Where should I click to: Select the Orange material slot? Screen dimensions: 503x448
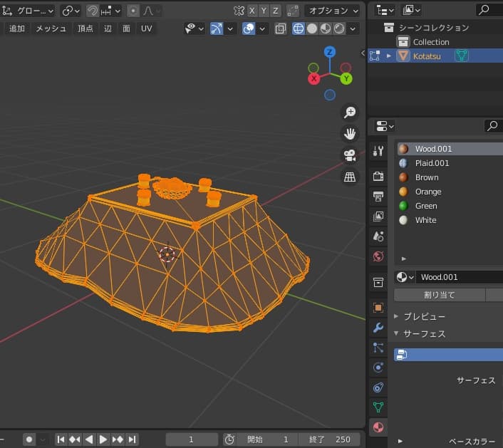click(x=428, y=192)
